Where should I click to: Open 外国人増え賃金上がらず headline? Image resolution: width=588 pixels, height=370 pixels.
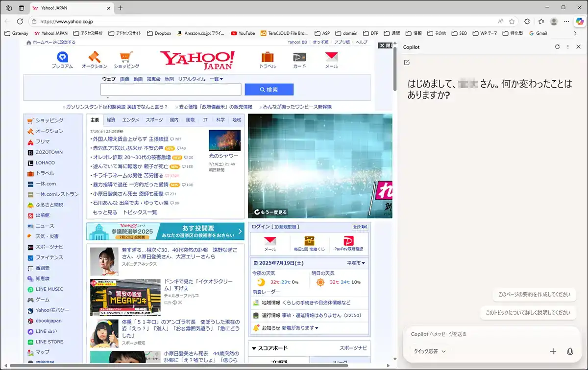(130, 139)
